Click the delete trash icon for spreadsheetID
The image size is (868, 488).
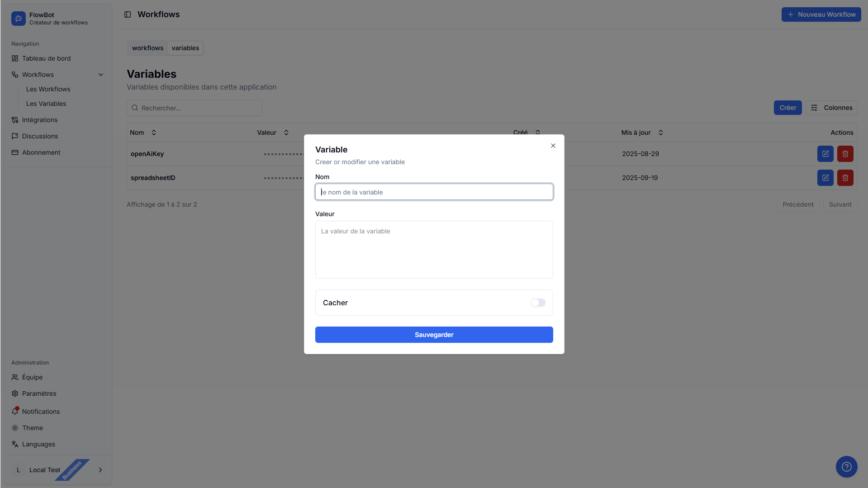point(845,178)
